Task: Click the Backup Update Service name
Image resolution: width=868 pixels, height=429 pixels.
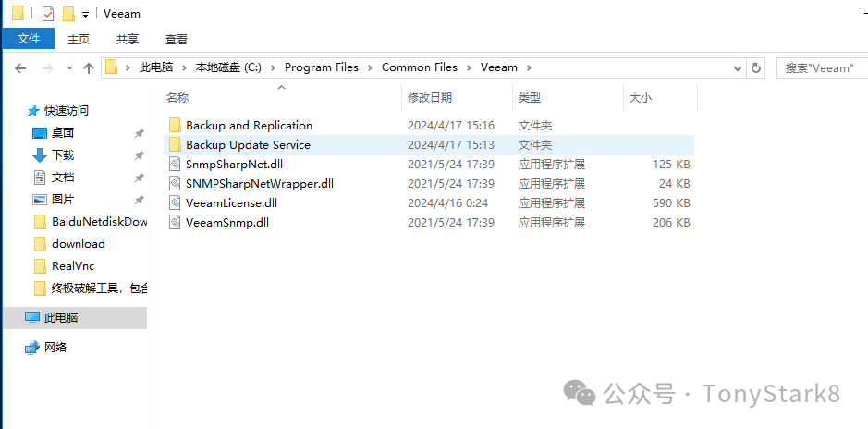Action: pyautogui.click(x=248, y=145)
